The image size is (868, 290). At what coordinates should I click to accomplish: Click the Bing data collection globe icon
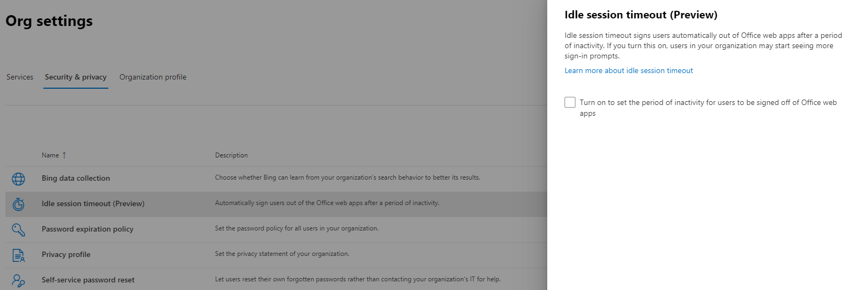18,179
